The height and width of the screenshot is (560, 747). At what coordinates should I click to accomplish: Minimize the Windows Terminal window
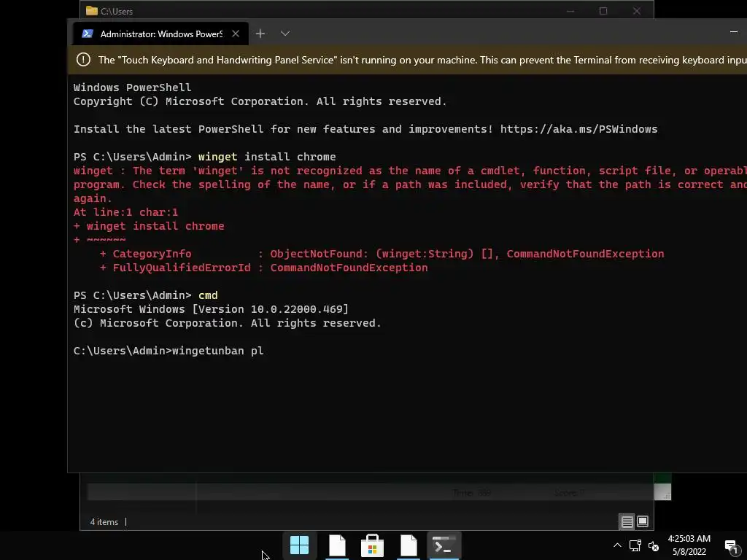click(x=734, y=32)
